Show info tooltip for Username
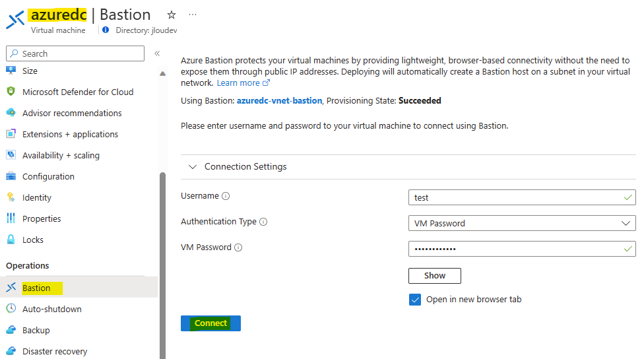This screenshot has width=644, height=359. pos(226,196)
